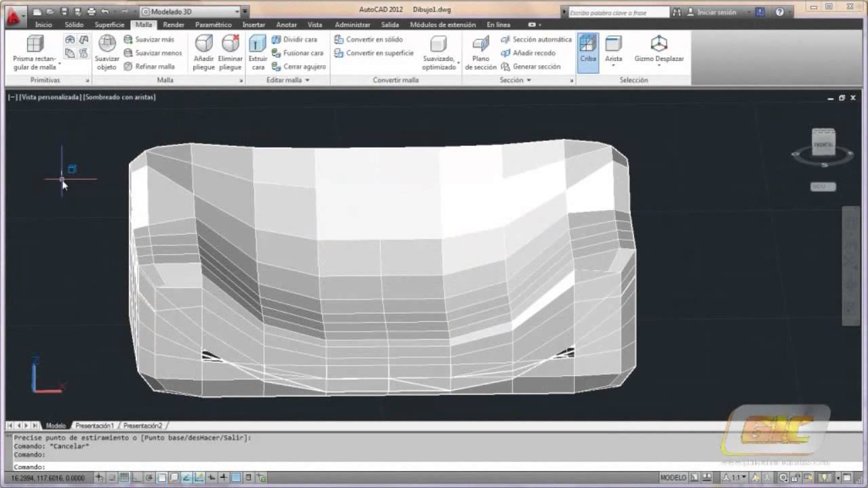Click Extruir cara tool
This screenshot has height=488, width=868.
258,53
